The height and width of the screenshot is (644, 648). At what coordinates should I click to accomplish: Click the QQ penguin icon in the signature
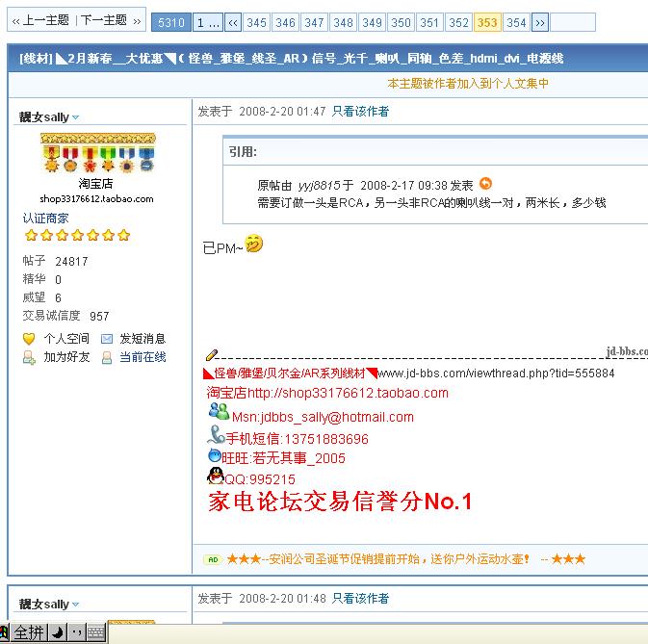click(x=215, y=476)
